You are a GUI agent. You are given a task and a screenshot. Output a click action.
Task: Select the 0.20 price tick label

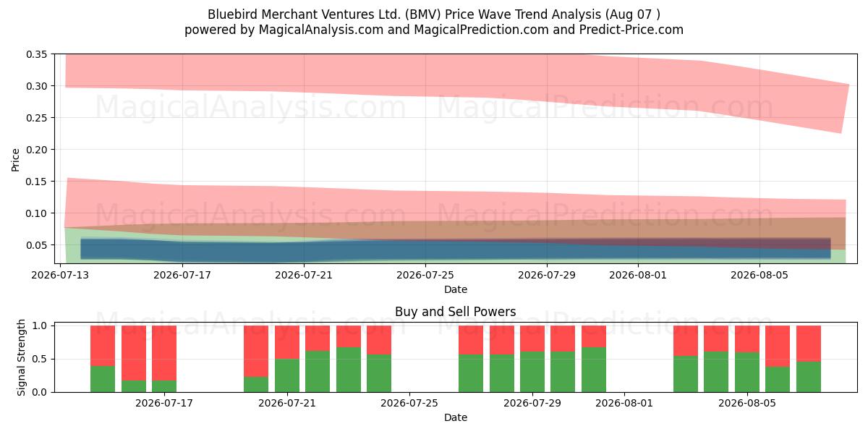point(36,150)
